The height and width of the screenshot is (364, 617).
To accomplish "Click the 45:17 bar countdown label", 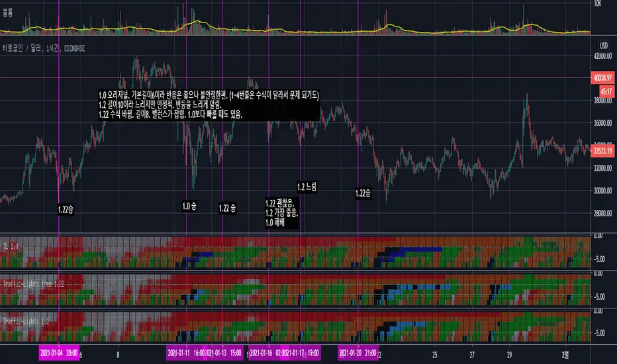I will (606, 92).
